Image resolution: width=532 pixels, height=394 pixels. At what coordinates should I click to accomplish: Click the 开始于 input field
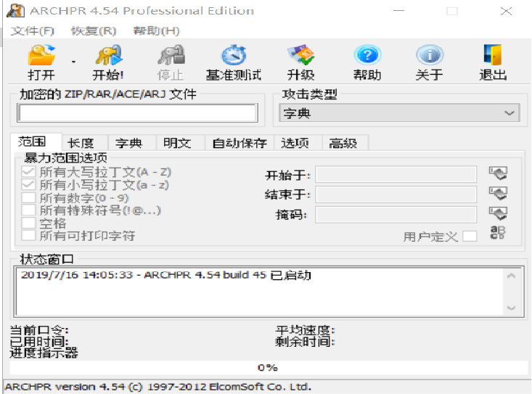[396, 174]
